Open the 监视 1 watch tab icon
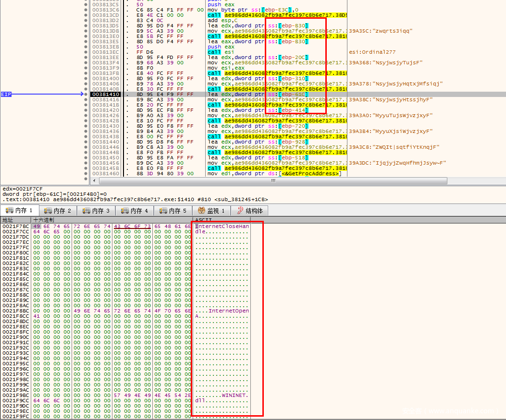506x420 pixels. 202,211
